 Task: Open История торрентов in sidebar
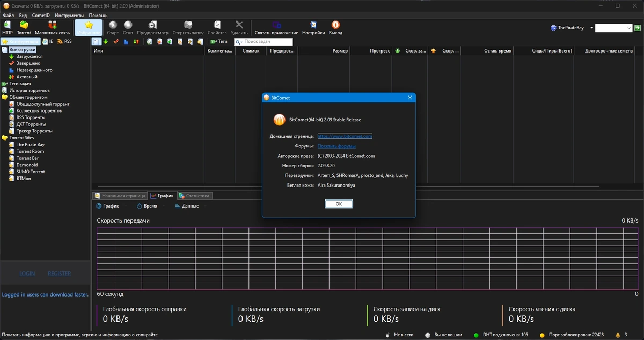click(30, 90)
